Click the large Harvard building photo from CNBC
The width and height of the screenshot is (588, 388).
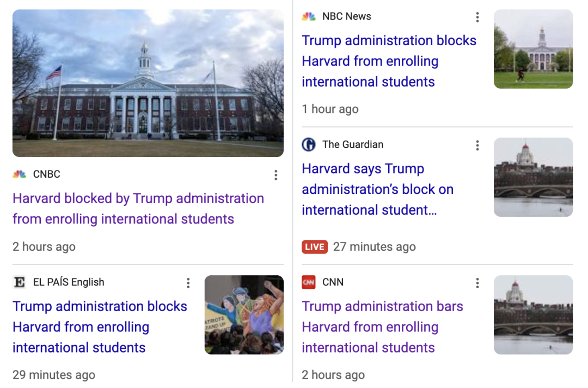click(x=148, y=83)
